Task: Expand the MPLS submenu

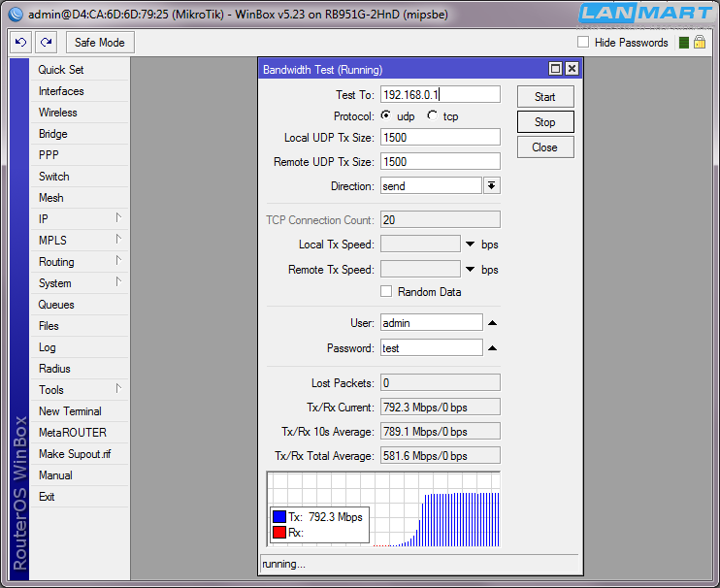Action: tap(118, 240)
